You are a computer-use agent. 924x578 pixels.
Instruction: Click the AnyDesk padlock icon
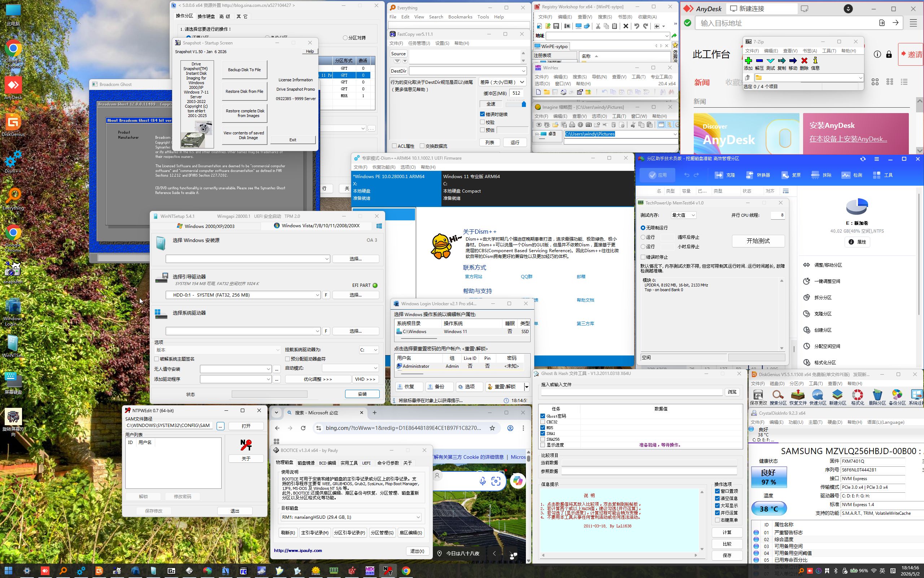pyautogui.click(x=889, y=54)
